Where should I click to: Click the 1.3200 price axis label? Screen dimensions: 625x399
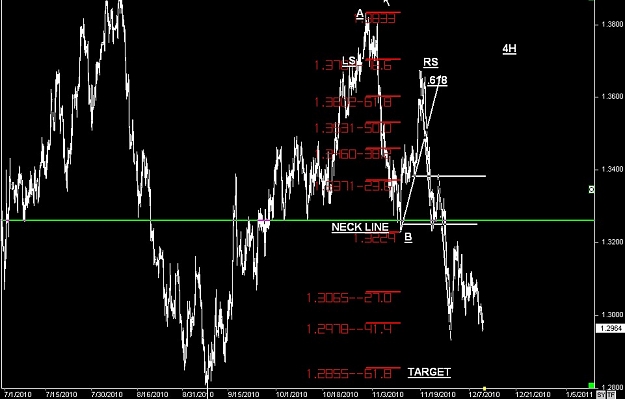(612, 242)
